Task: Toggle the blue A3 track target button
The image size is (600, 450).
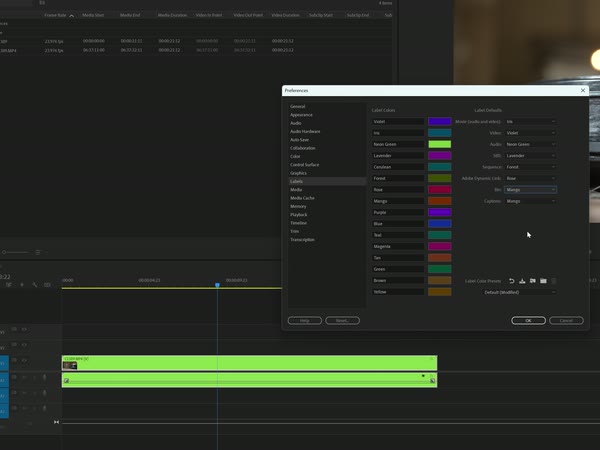Action: click(4, 411)
